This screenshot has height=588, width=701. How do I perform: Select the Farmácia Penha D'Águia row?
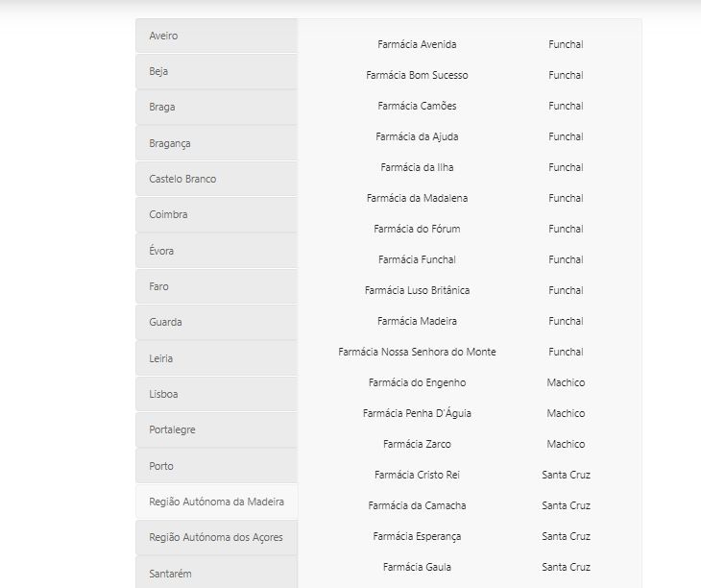417,413
